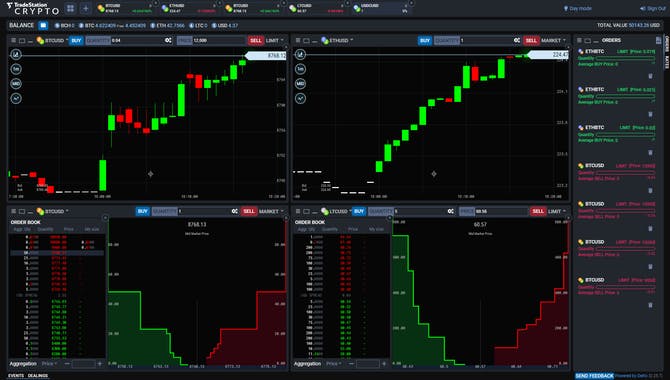The height and width of the screenshot is (380, 670).
Task: Click BUY in BTCUSD chart panel
Action: [76, 41]
